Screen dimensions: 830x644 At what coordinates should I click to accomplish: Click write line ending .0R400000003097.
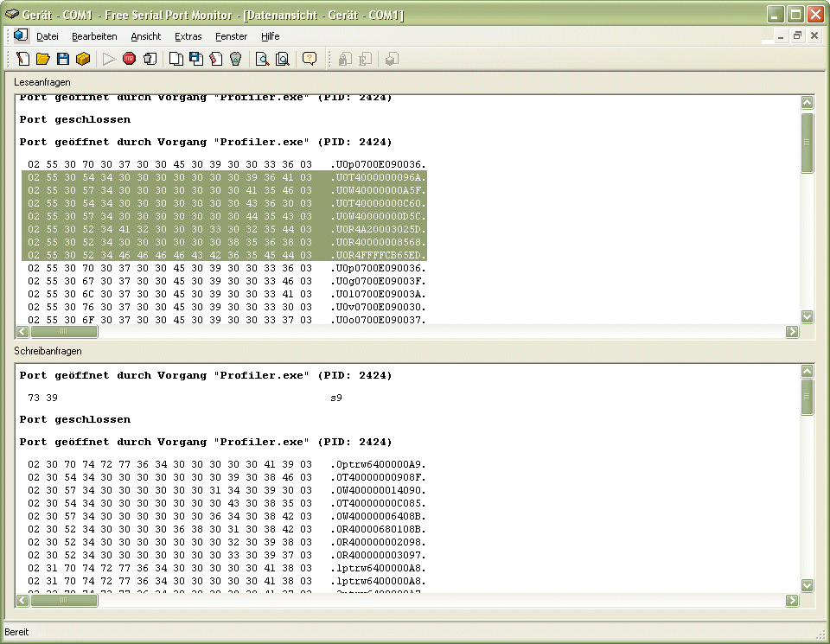[x=227, y=555]
